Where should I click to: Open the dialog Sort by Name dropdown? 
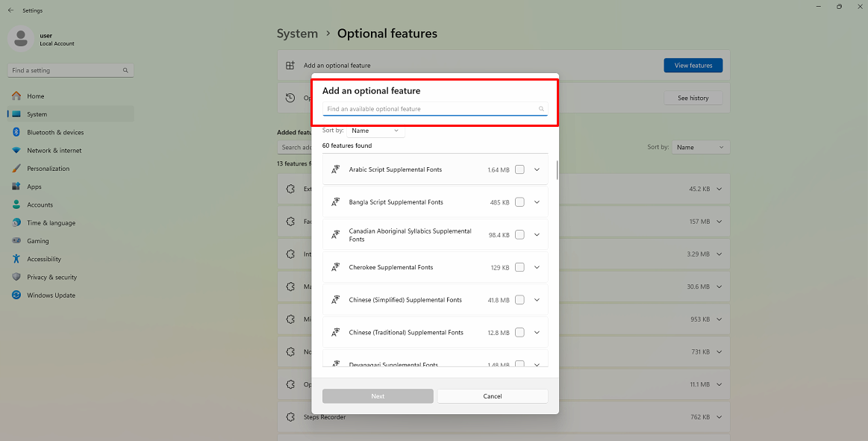click(x=375, y=131)
